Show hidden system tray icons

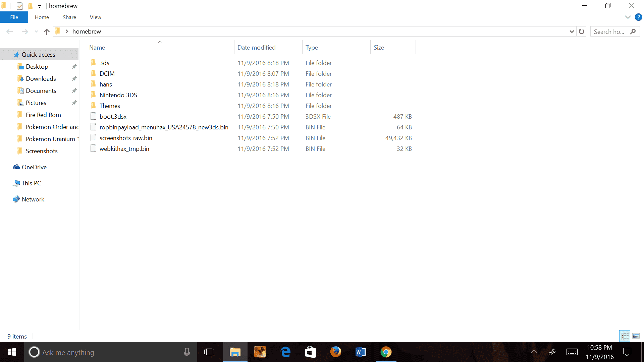534,352
